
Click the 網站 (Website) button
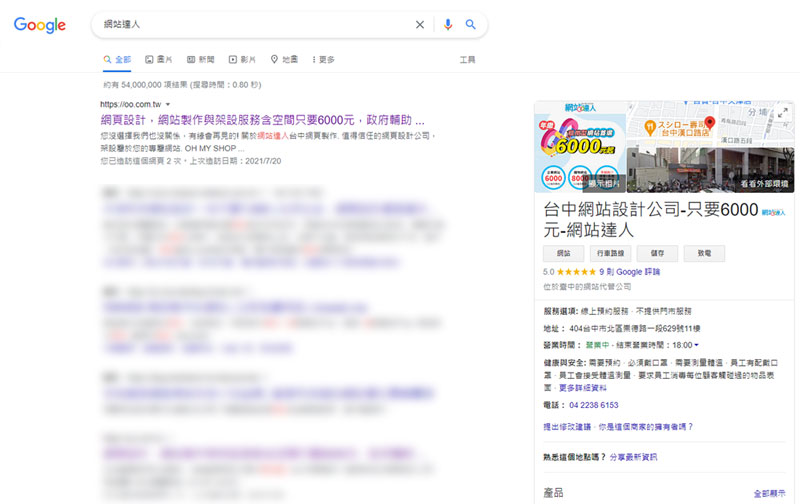click(x=563, y=253)
